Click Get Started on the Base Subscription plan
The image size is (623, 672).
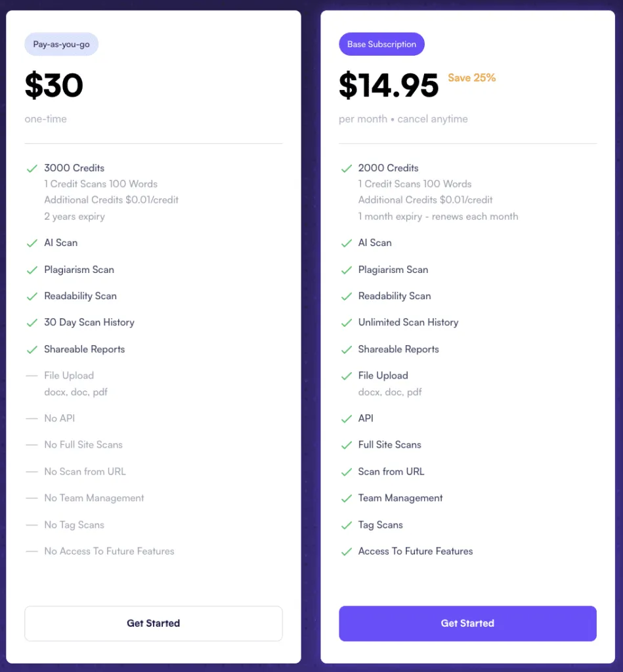(467, 623)
